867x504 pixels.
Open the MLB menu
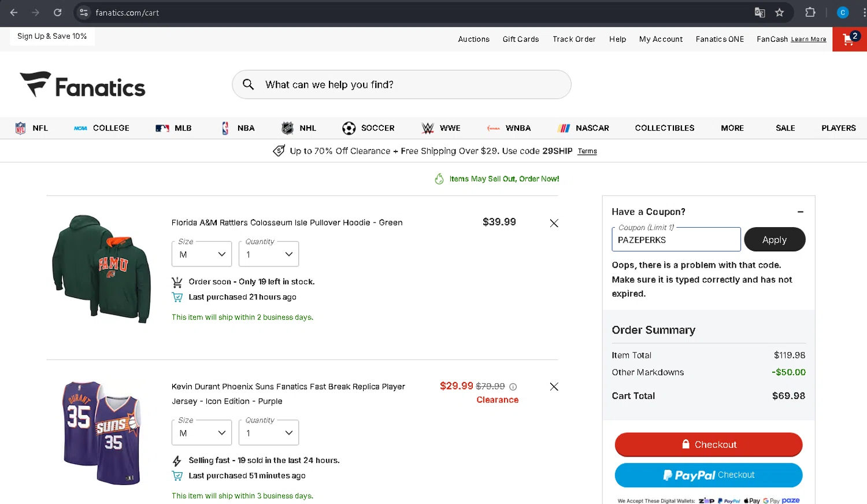tap(173, 128)
